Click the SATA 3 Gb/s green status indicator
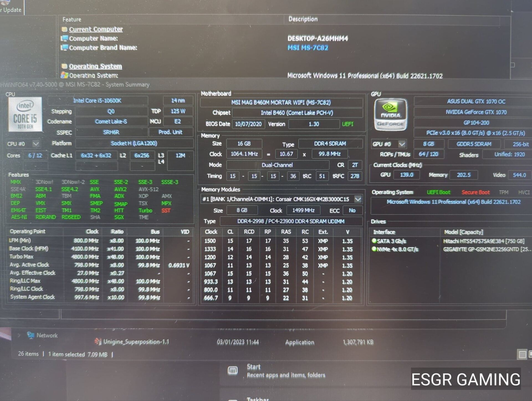 click(374, 241)
